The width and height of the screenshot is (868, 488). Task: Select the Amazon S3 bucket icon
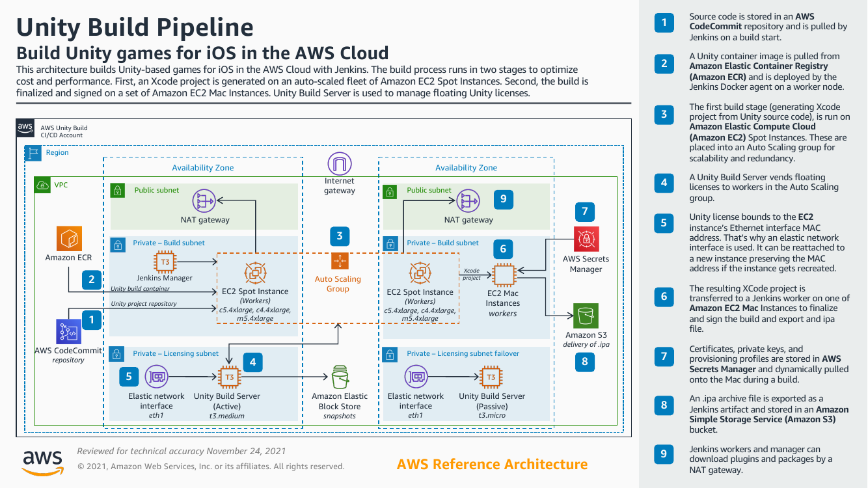(x=586, y=316)
